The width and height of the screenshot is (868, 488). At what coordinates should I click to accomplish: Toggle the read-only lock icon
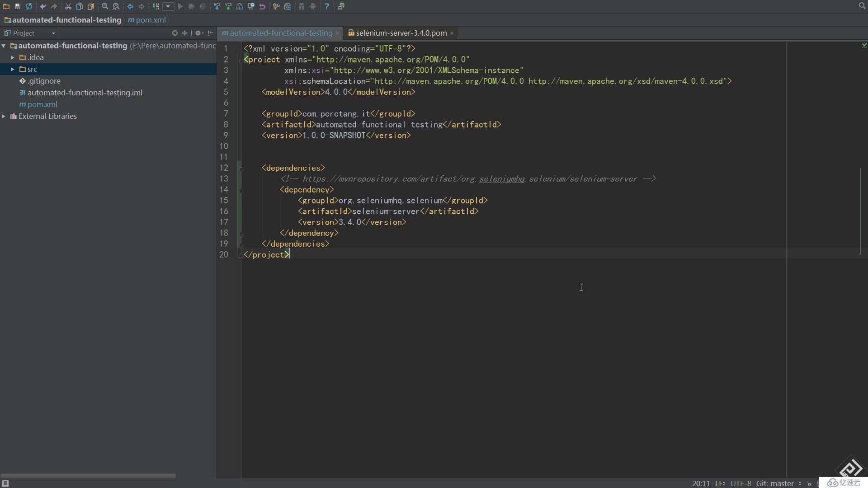coord(809,483)
